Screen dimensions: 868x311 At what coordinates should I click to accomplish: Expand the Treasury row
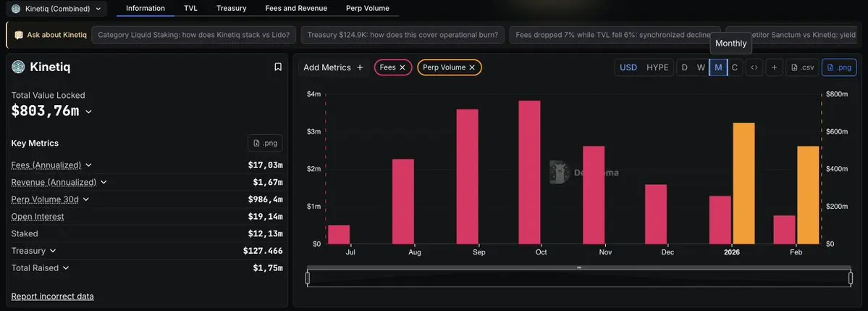point(53,251)
